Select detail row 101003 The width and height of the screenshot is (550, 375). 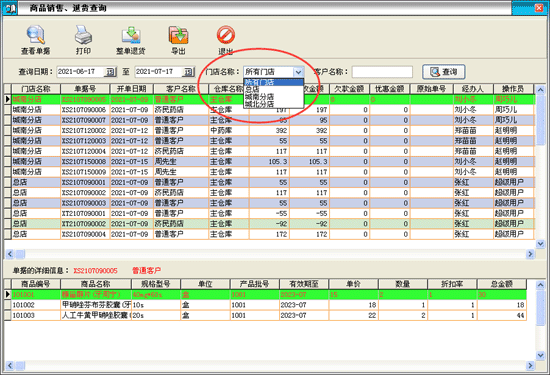(266, 315)
